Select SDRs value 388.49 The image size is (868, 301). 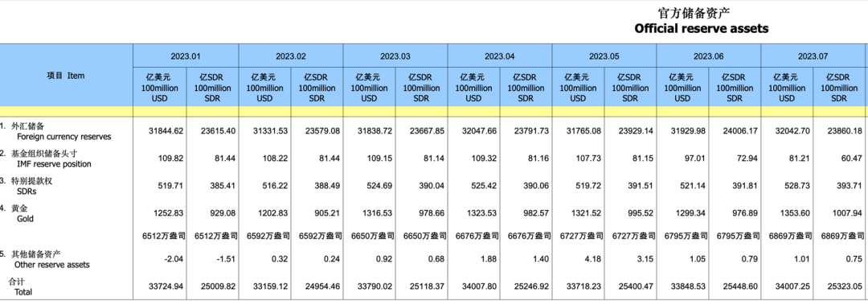328,186
